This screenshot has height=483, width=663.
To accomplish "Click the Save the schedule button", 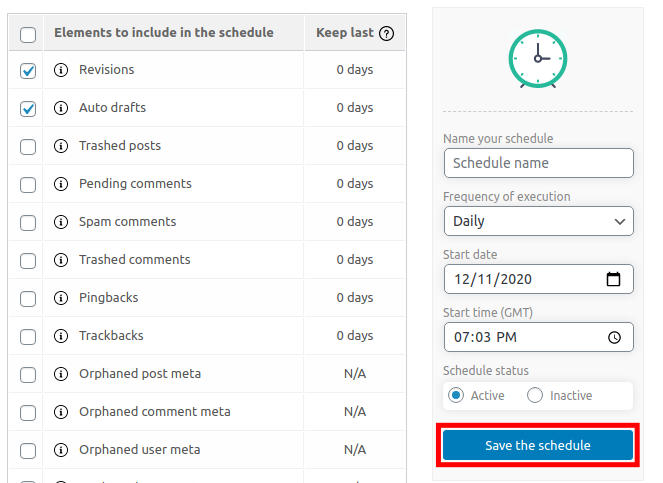I will click(x=538, y=445).
